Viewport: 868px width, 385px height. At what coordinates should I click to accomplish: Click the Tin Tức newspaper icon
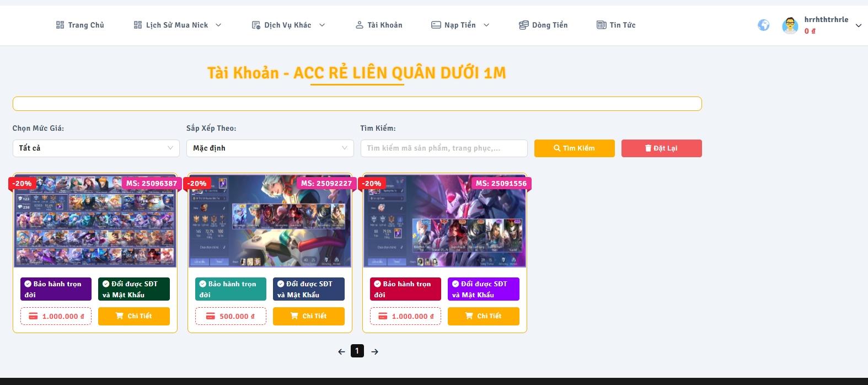point(602,25)
